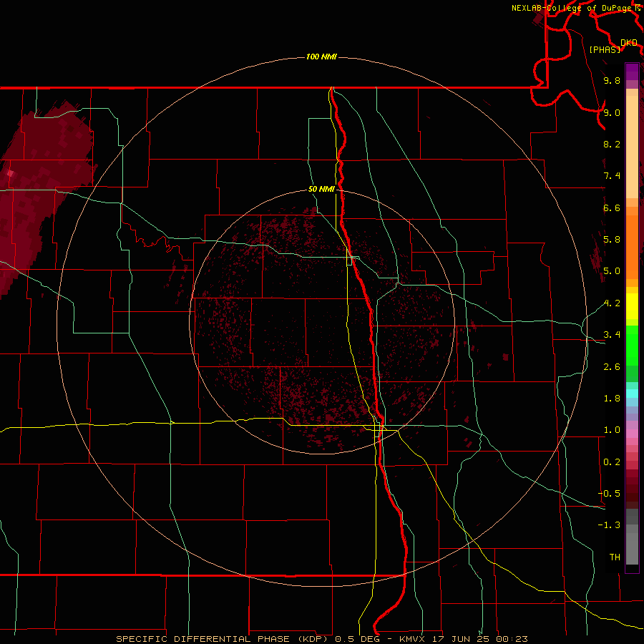Image resolution: width=644 pixels, height=644 pixels.
Task: Click the 100 NMI range ring label
Action: tap(321, 57)
